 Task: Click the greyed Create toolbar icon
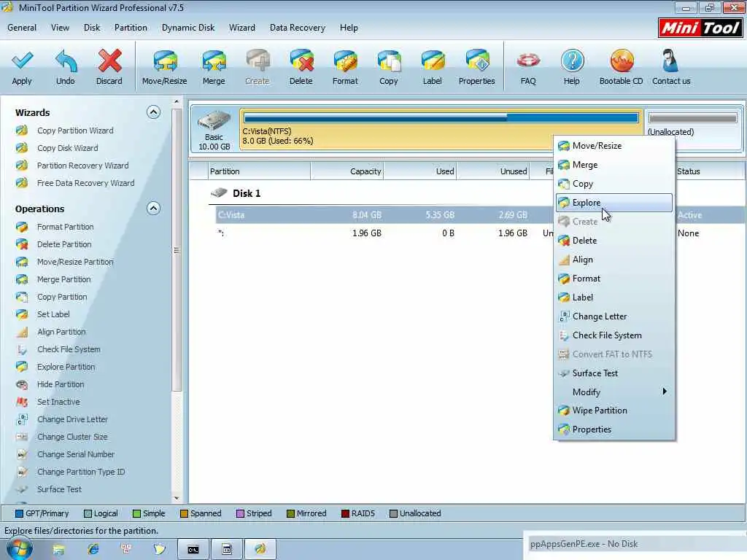point(258,61)
